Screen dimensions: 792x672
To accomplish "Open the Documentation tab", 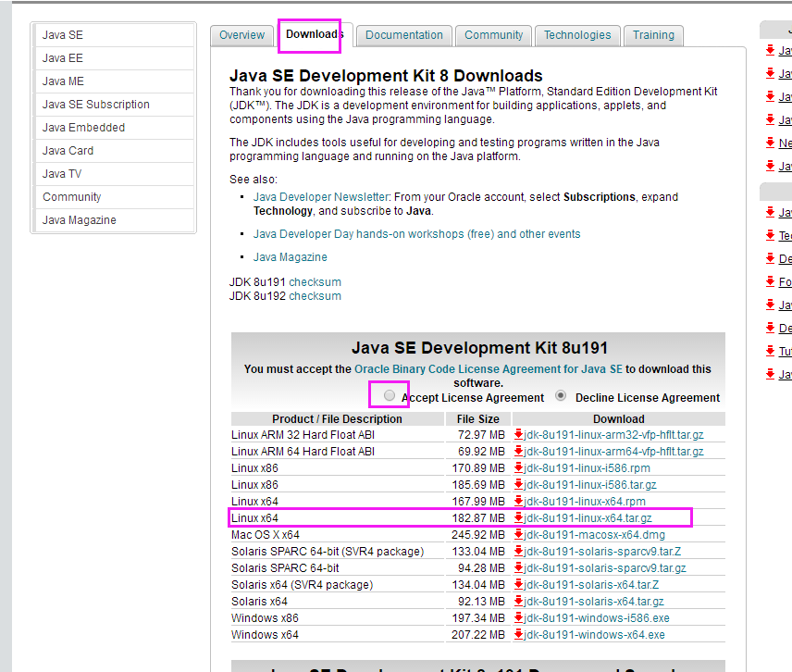I will pos(404,35).
